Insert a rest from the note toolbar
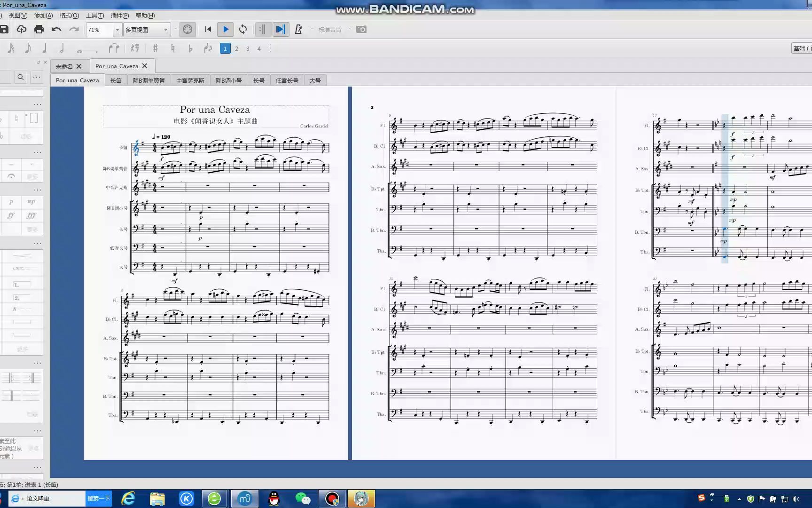This screenshot has width=812, height=508. pos(135,48)
